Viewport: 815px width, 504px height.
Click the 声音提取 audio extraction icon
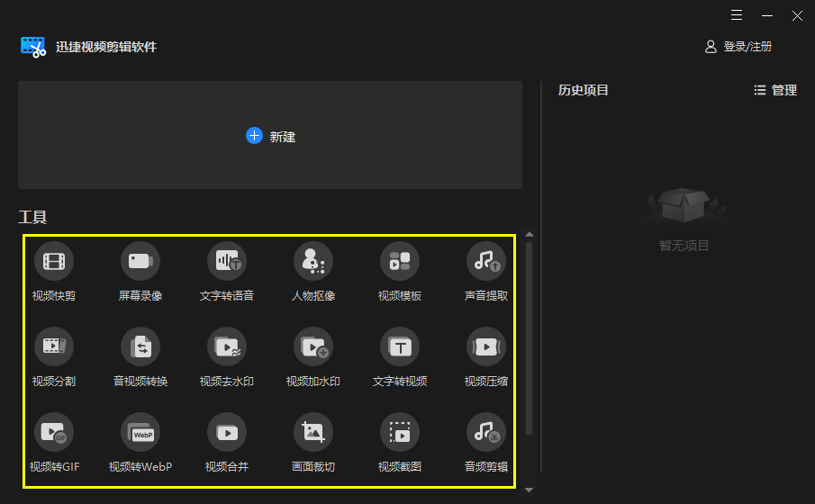(x=486, y=262)
